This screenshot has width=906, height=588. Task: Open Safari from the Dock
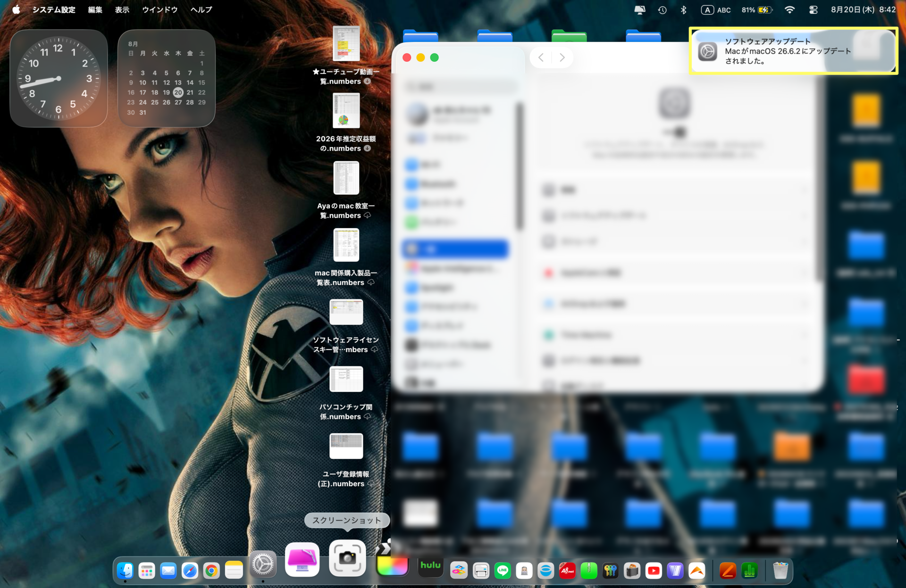pos(190,571)
